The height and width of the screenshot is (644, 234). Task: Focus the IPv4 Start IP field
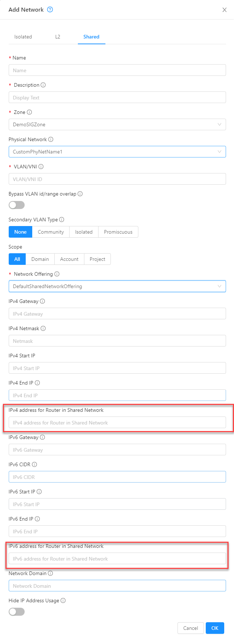coord(117,368)
